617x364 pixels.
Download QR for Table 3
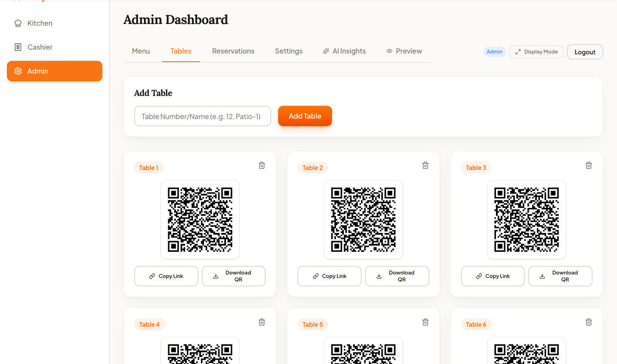coord(560,276)
